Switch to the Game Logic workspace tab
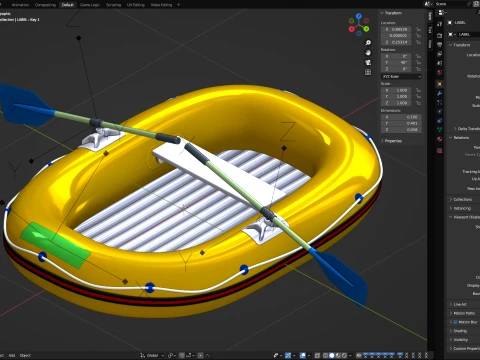This screenshot has height=360, width=480. pyautogui.click(x=90, y=5)
